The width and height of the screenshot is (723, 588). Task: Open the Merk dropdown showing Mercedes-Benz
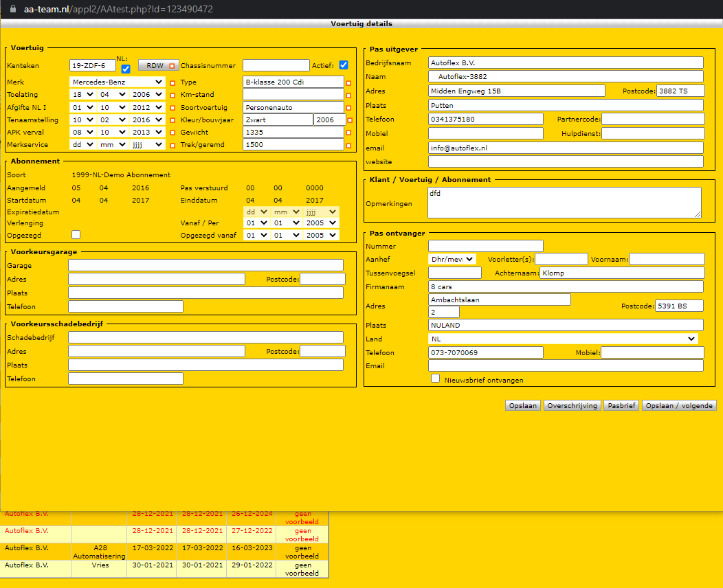(118, 82)
